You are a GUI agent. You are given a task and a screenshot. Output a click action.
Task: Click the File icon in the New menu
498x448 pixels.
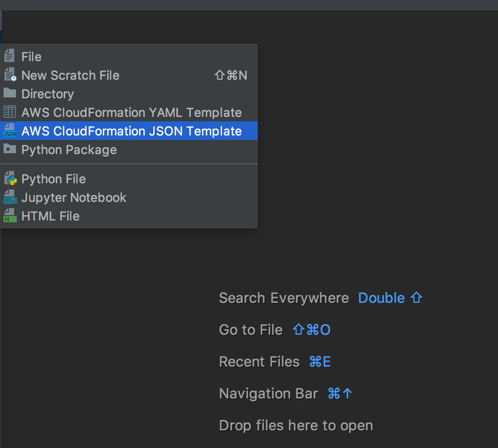[x=9, y=56]
